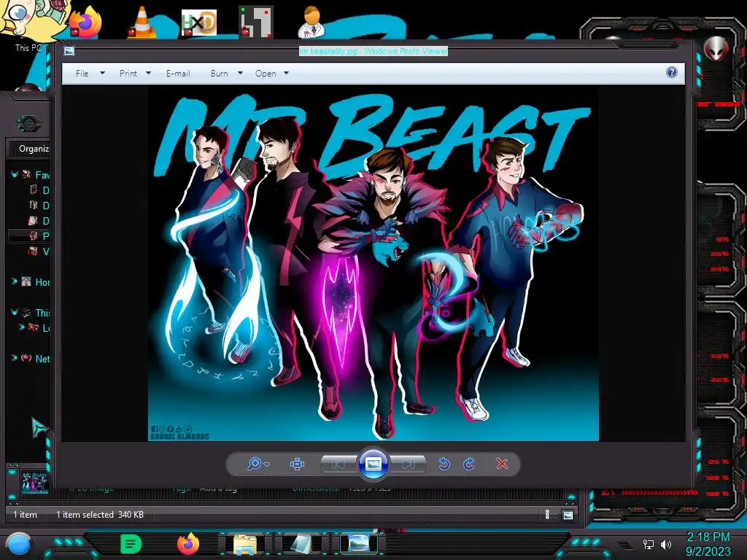The width and height of the screenshot is (747, 560).
Task: Expand the Network node in Explorer
Action: (x=15, y=358)
